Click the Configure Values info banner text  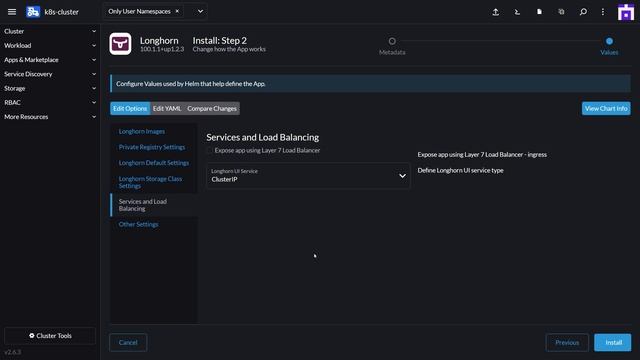[x=191, y=84]
